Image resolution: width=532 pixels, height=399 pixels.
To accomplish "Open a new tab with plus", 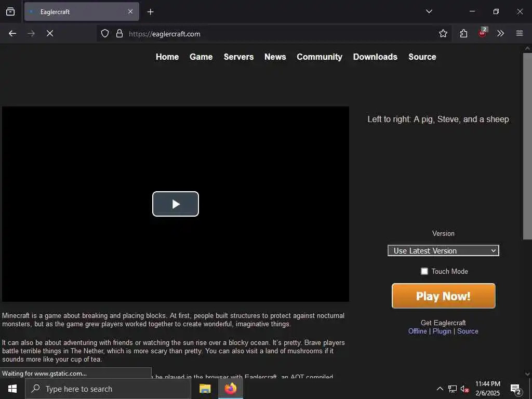I will click(x=150, y=12).
